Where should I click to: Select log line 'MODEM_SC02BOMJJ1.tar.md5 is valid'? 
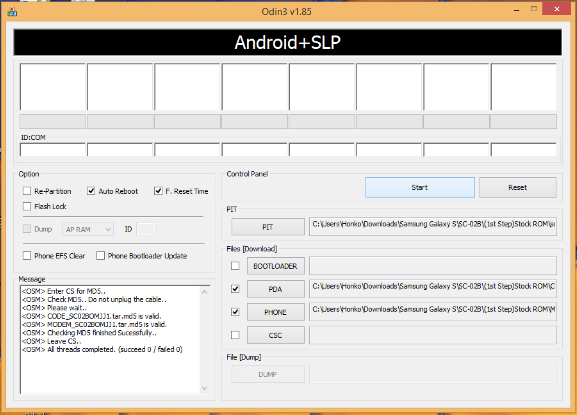(x=94, y=324)
